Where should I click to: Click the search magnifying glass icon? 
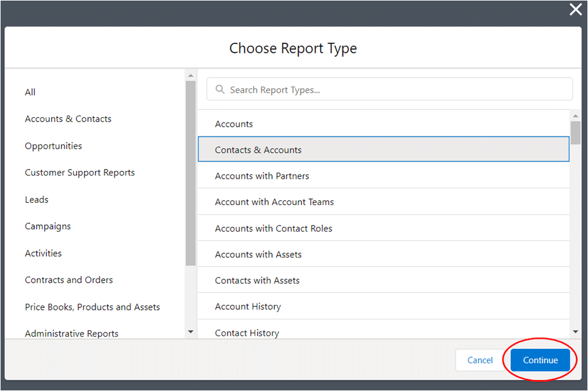point(219,88)
